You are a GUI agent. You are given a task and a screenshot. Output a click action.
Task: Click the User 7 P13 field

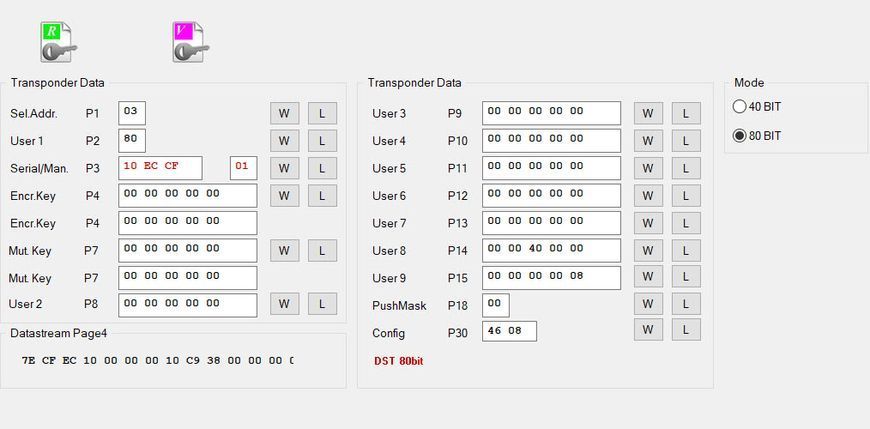pyautogui.click(x=552, y=223)
